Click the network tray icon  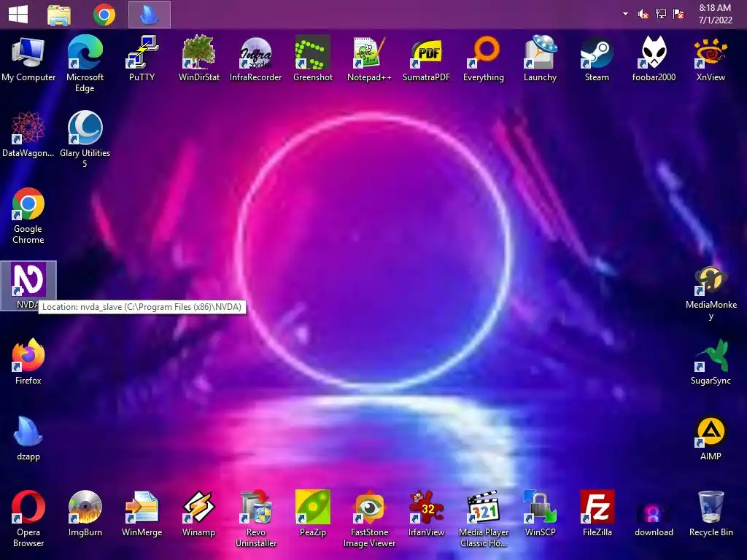[x=661, y=14]
